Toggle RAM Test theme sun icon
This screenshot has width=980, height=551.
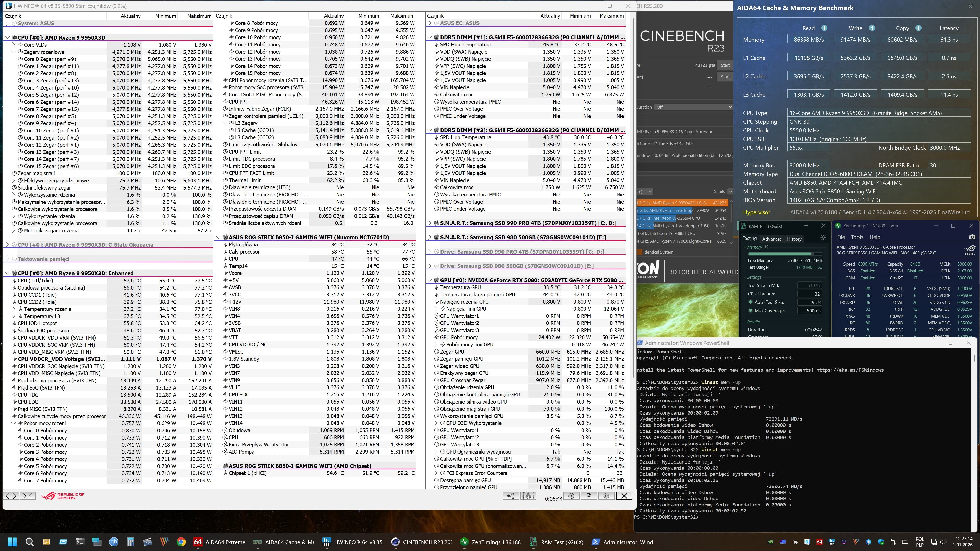(x=823, y=238)
